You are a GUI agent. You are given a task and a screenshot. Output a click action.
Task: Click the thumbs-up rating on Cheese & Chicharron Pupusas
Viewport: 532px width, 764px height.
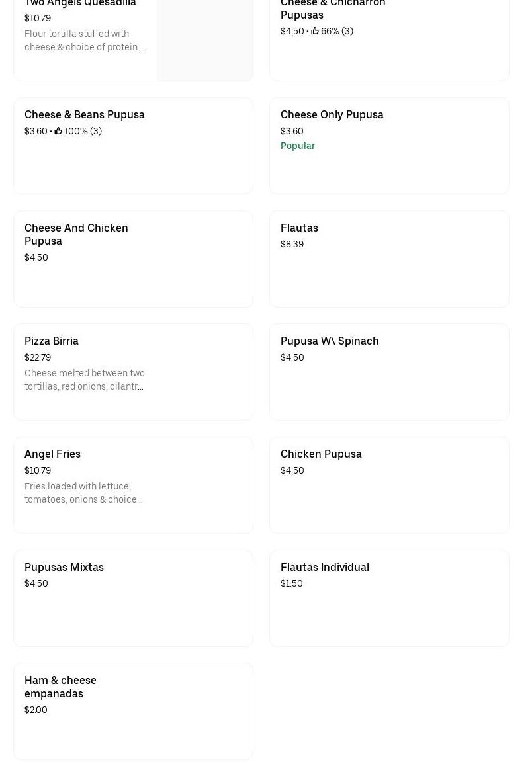[315, 31]
